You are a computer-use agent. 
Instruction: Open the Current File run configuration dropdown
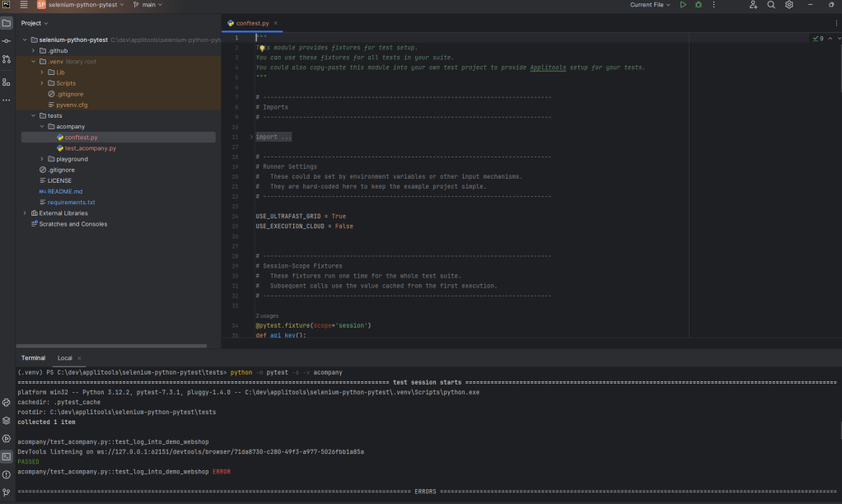(650, 5)
